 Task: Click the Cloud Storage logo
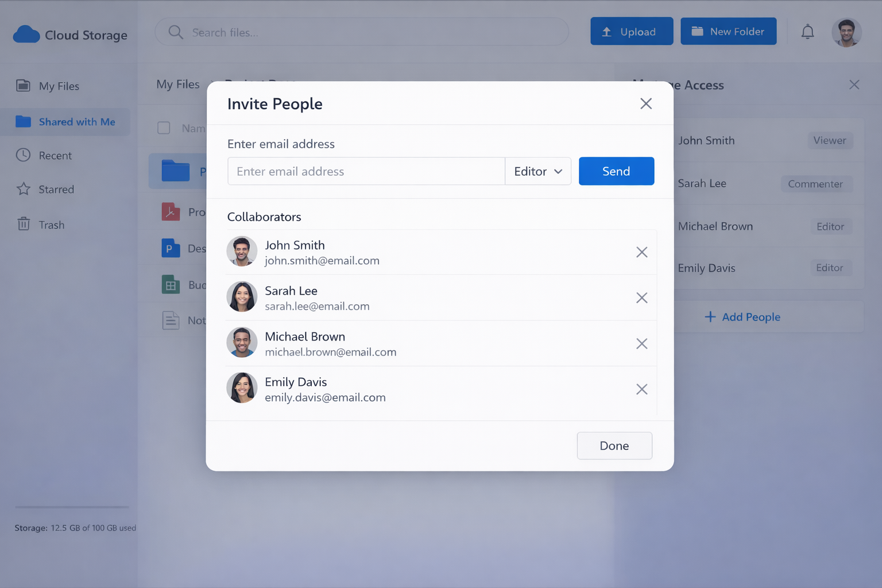[70, 35]
